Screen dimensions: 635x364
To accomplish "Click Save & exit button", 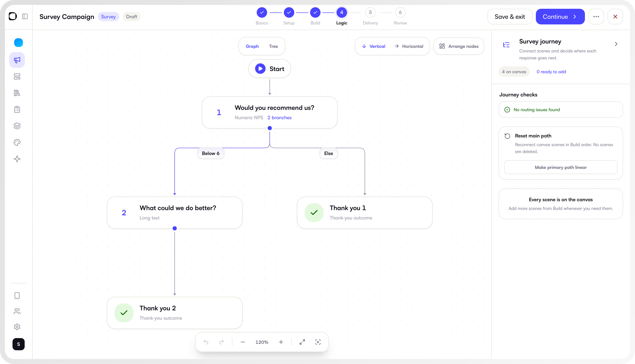I will pyautogui.click(x=510, y=17).
